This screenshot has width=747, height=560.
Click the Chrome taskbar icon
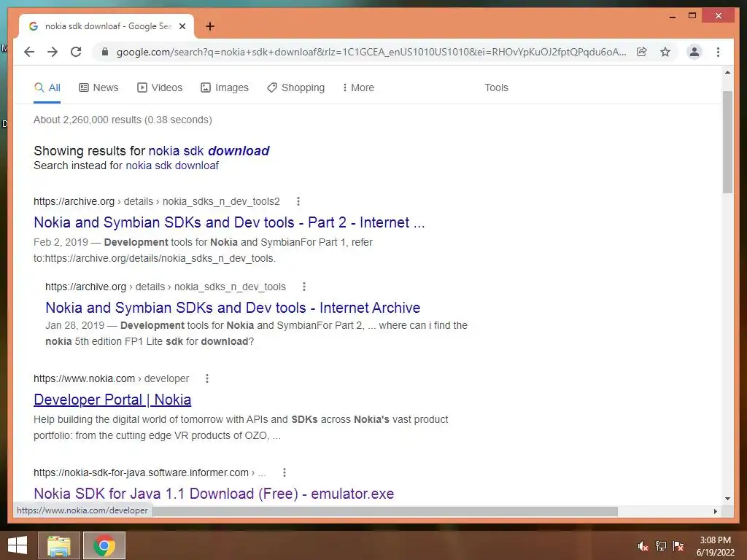[104, 545]
